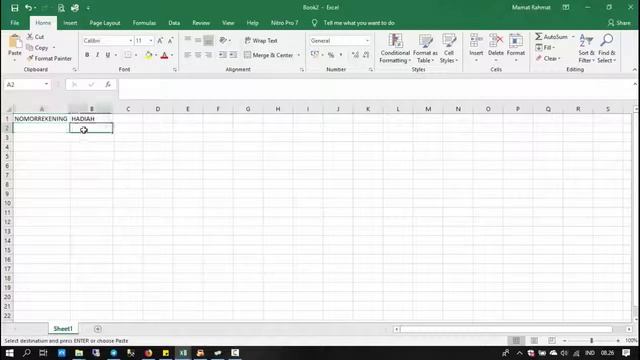Align text right icon
This screenshot has width=640, height=360.
click(209, 55)
